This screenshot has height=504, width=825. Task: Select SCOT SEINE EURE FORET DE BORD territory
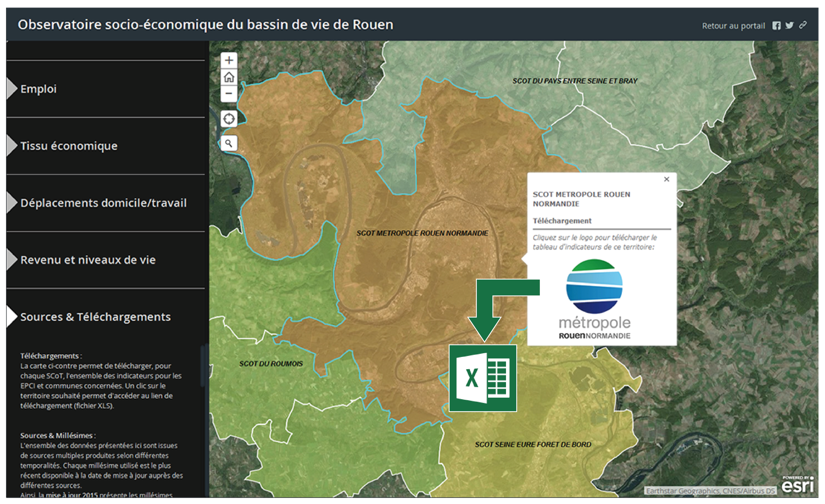click(x=533, y=444)
